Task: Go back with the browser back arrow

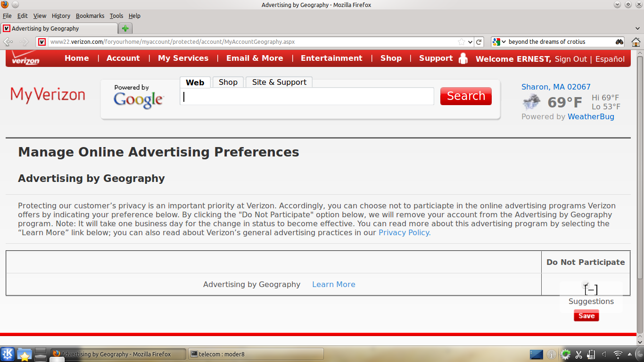Action: click(8, 42)
